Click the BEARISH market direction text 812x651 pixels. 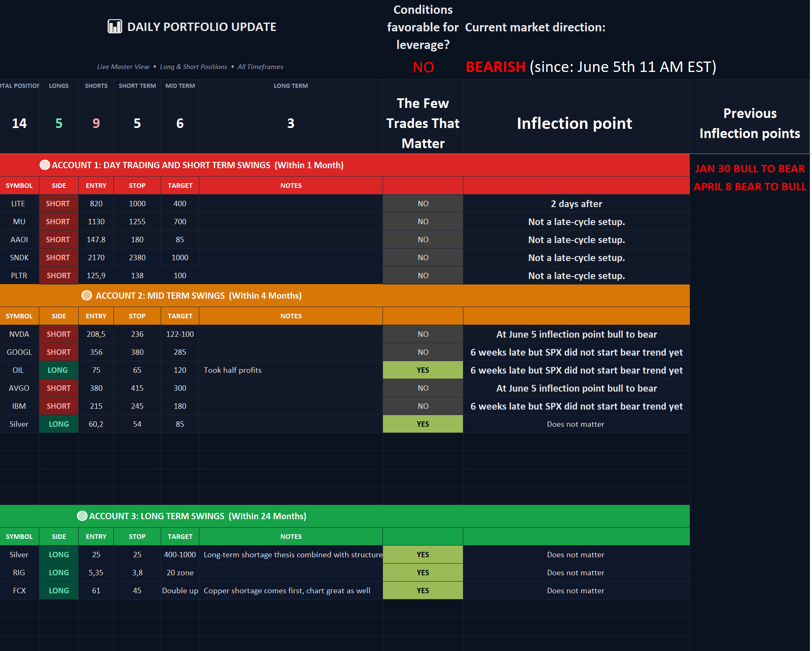point(496,67)
